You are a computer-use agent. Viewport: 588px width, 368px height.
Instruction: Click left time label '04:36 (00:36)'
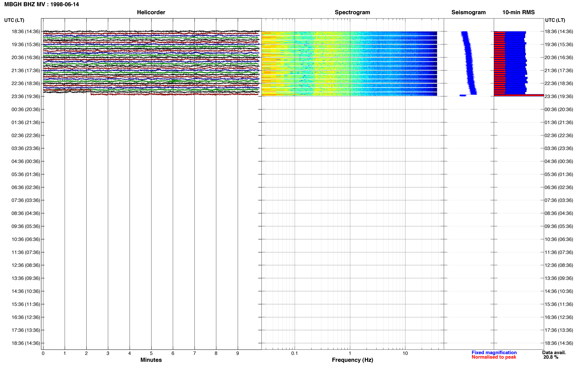coord(26,161)
